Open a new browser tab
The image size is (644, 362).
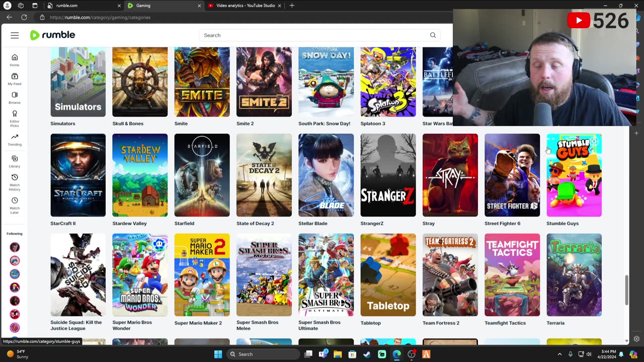click(292, 6)
